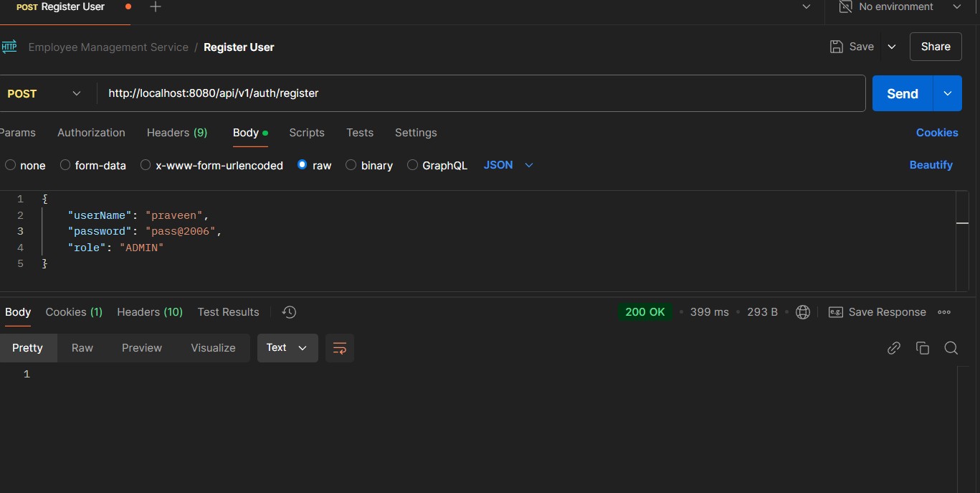Click the Share button
980x493 pixels.
(936, 47)
